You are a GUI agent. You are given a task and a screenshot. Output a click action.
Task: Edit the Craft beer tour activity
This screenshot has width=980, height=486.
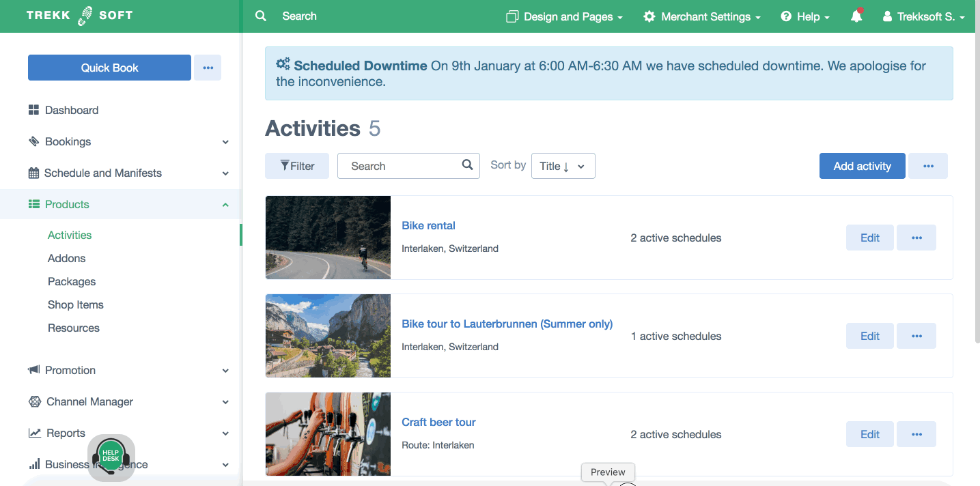coord(870,434)
